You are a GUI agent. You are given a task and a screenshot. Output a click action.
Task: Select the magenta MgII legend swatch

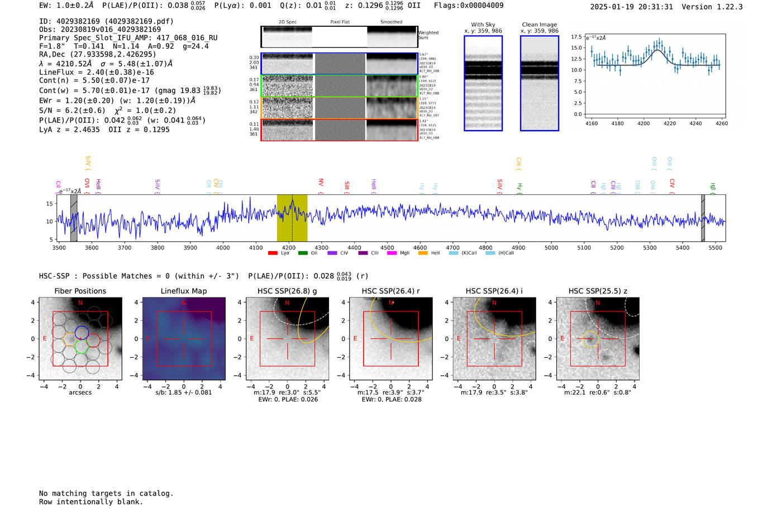tap(392, 253)
